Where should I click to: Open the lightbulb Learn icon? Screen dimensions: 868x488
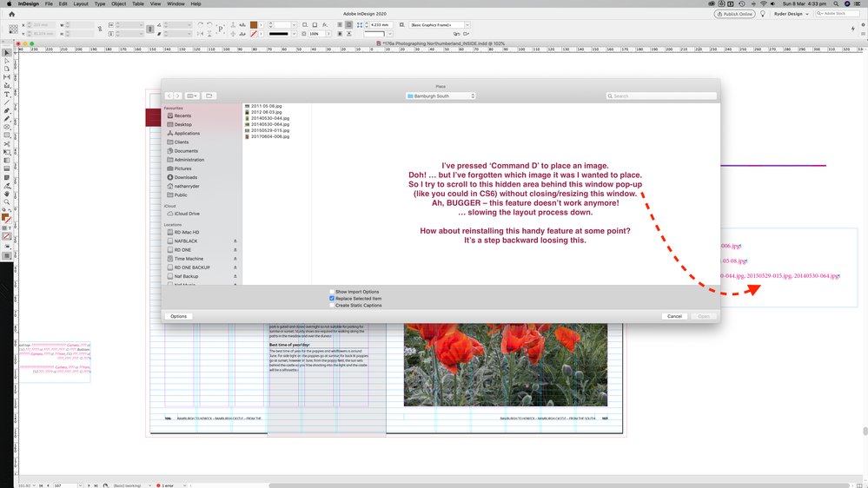tap(762, 14)
